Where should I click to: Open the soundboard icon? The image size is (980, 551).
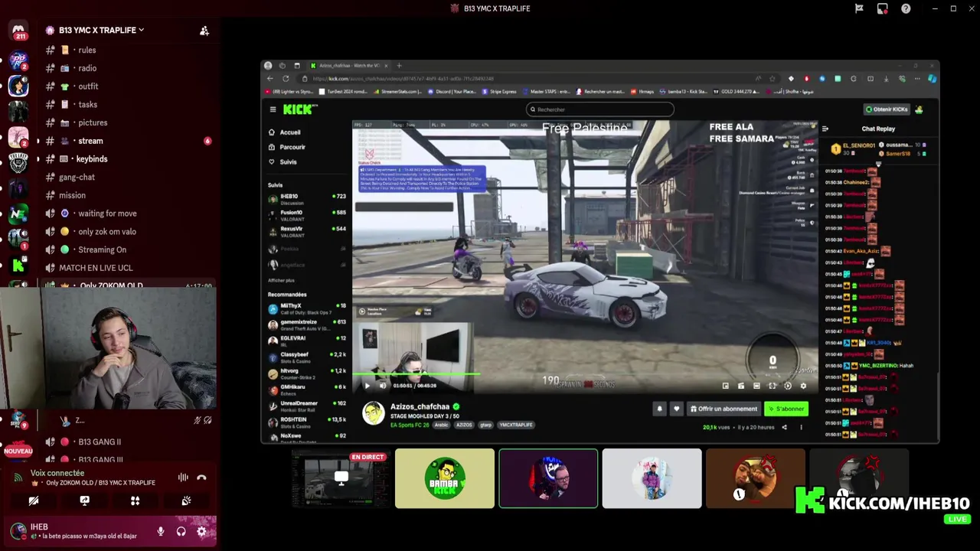coord(186,500)
